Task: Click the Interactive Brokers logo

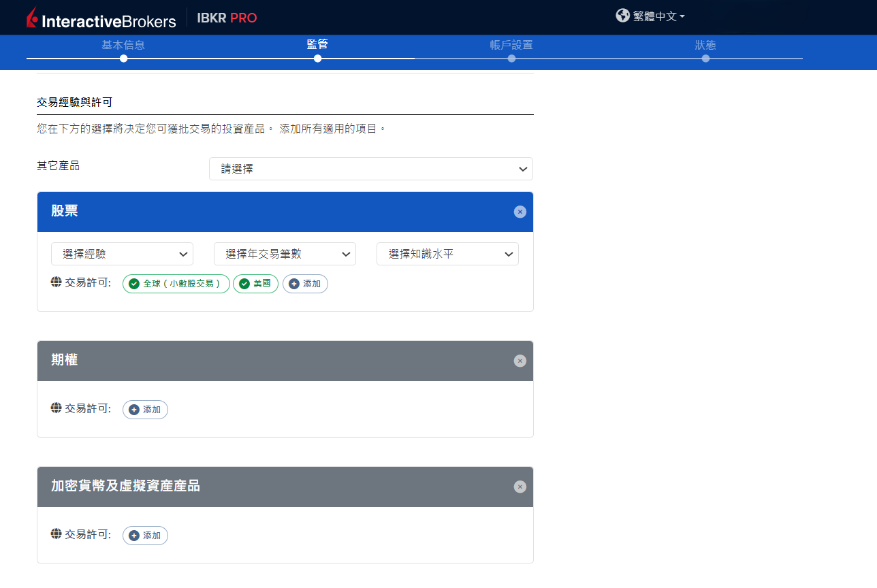Action: coord(101,18)
